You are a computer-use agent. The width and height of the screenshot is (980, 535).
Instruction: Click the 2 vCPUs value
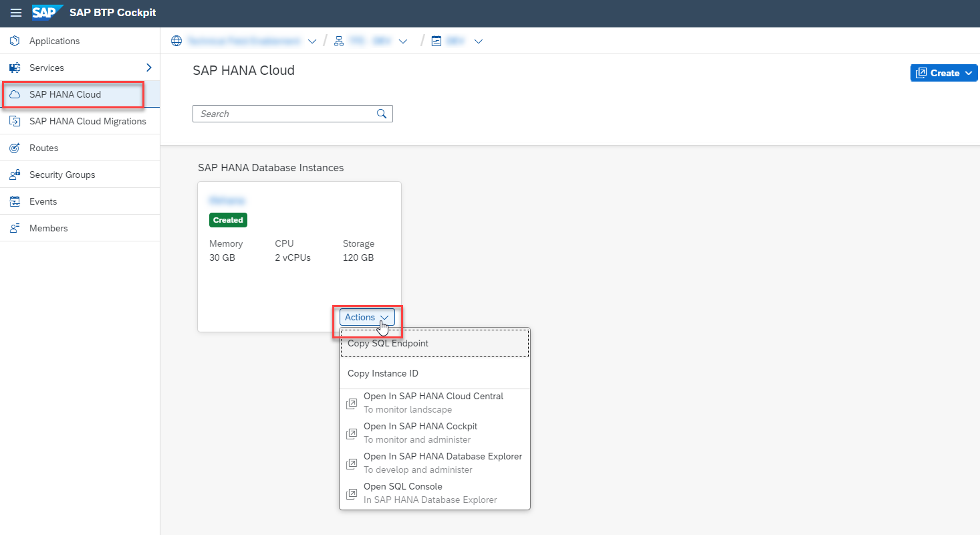[x=293, y=257]
